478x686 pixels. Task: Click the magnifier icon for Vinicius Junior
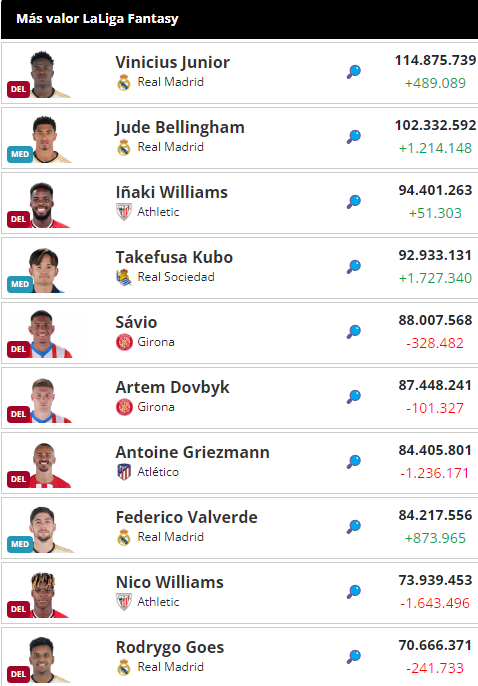354,71
